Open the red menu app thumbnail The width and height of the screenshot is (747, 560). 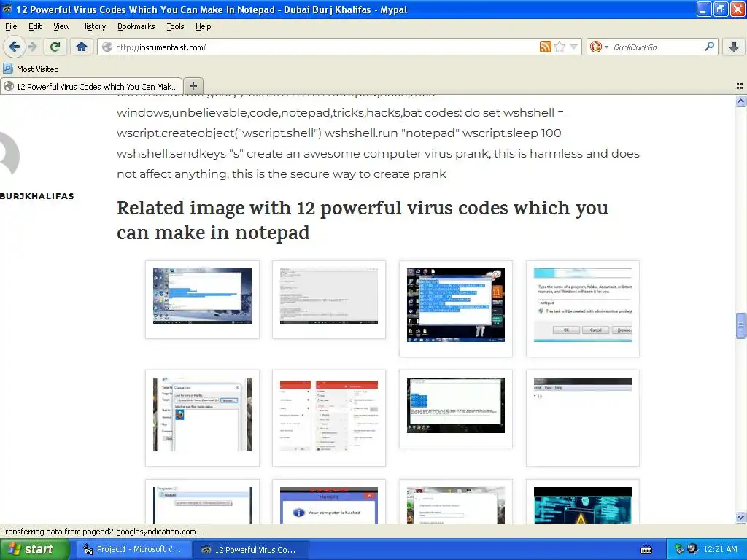click(x=329, y=414)
